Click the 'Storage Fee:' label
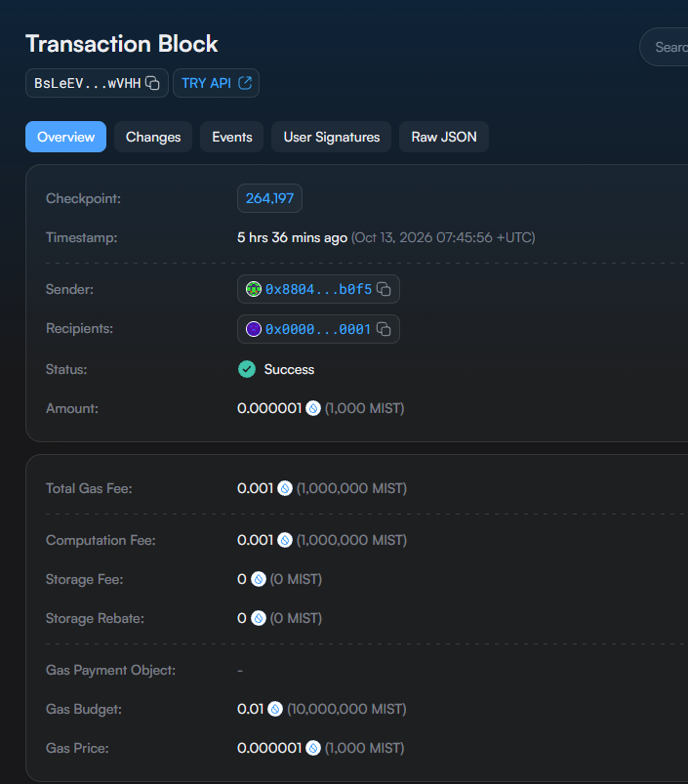 pyautogui.click(x=85, y=580)
